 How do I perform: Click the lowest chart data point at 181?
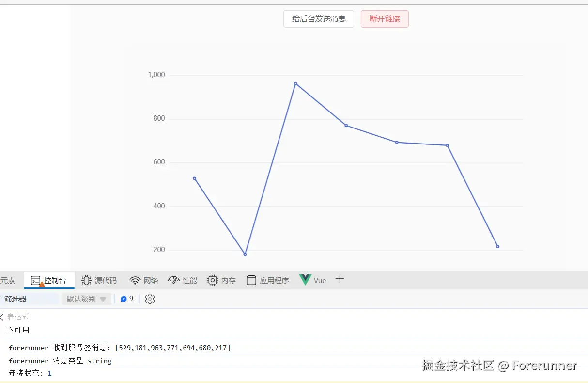[245, 254]
